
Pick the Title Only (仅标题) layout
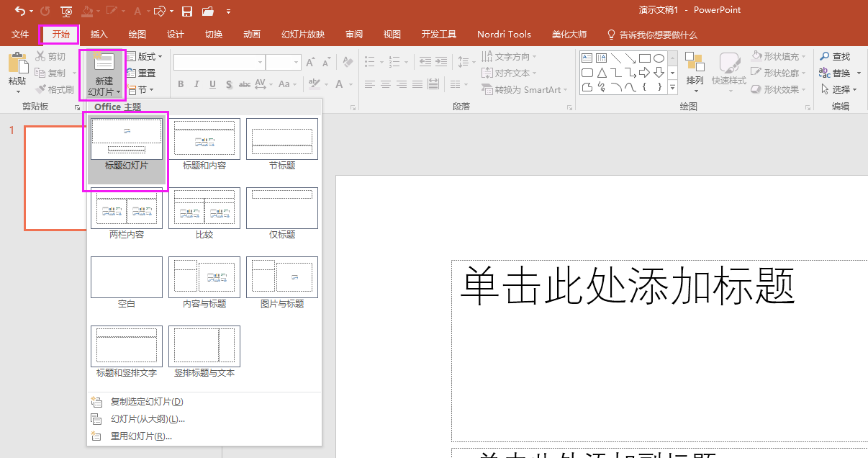[282, 214]
